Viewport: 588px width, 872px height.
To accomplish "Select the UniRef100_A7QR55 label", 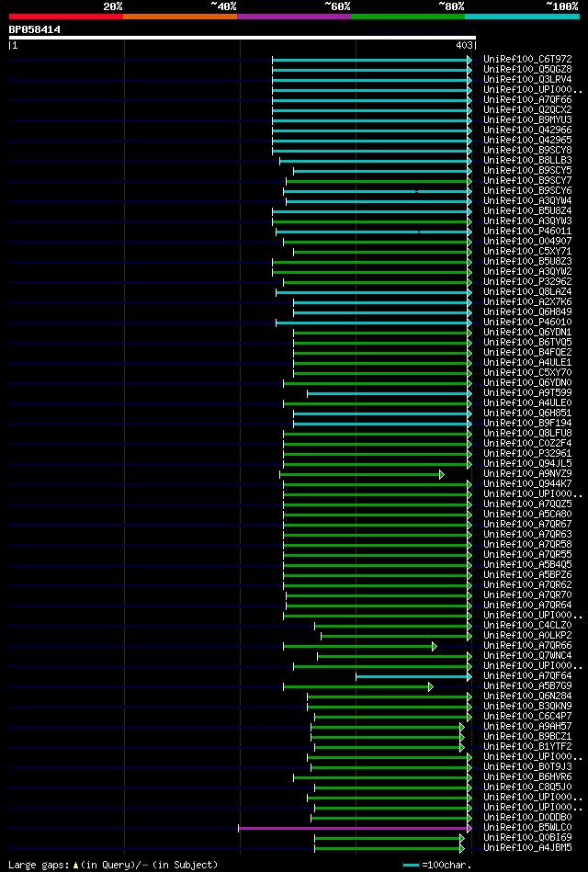I will (527, 555).
